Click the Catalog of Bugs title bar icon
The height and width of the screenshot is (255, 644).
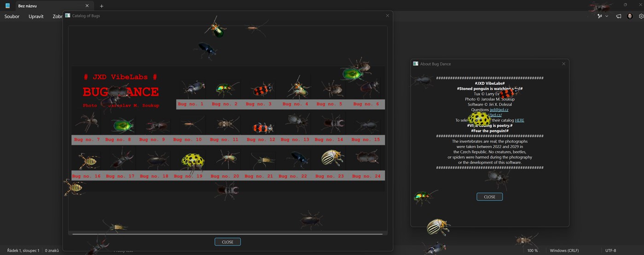[68, 16]
